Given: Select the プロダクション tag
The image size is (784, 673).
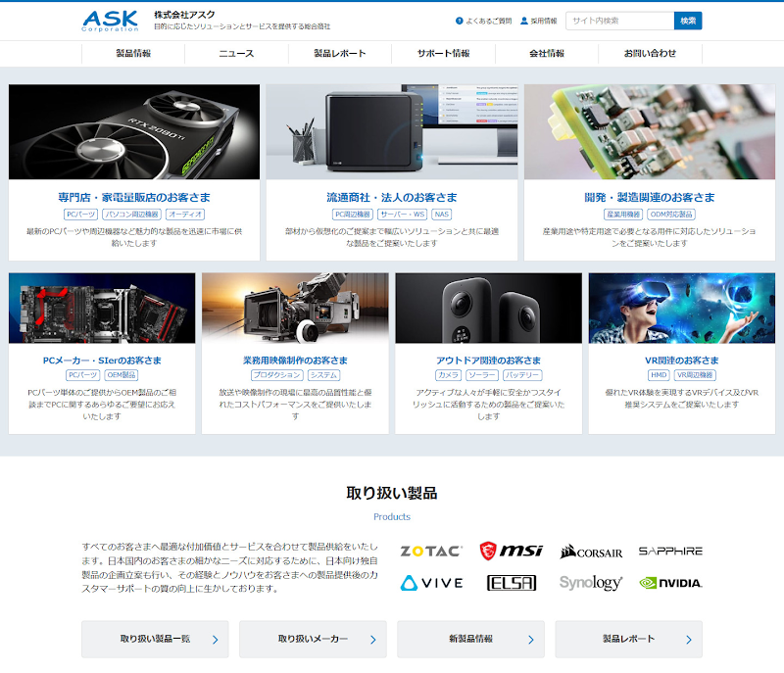Looking at the screenshot, I should pyautogui.click(x=277, y=375).
